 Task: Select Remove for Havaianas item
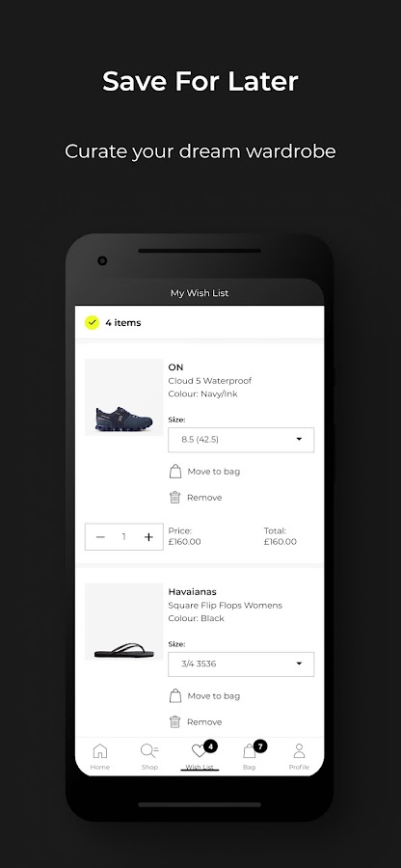[x=204, y=721]
